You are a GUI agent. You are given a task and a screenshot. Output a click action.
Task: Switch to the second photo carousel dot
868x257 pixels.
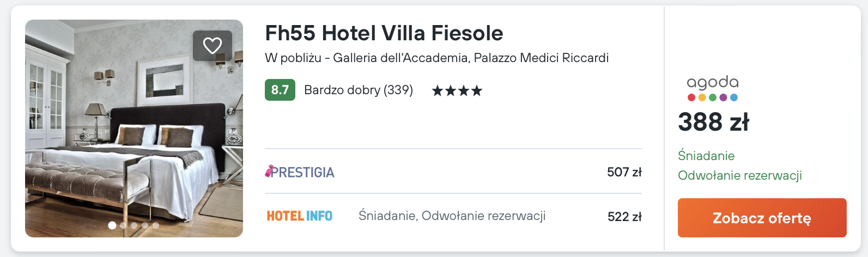click(123, 225)
